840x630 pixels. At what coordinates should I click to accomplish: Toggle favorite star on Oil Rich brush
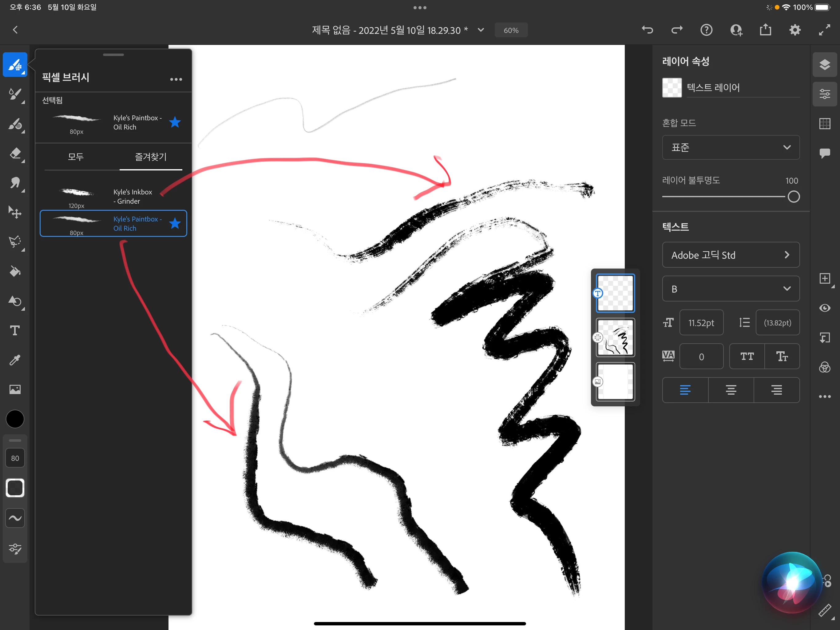click(175, 223)
